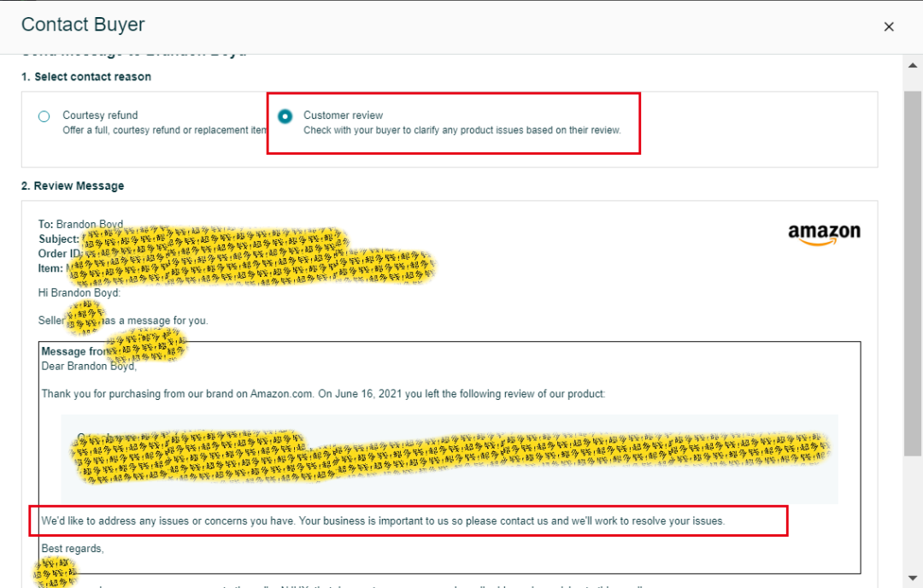Viewport: 923px width, 588px height.
Task: Click the '2. Review Message' heading
Action: point(73,186)
